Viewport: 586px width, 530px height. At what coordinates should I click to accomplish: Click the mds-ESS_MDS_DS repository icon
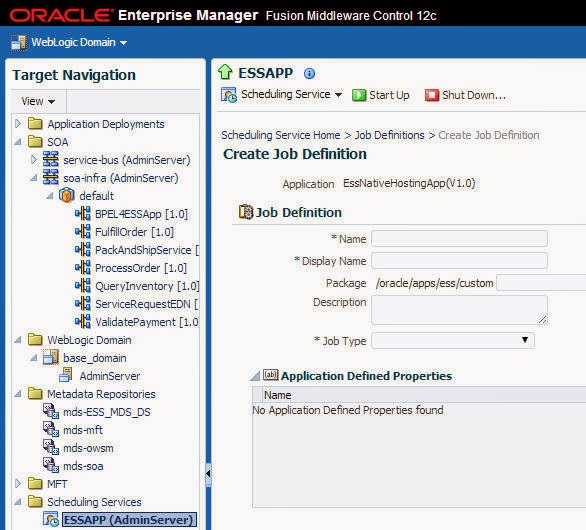51,411
